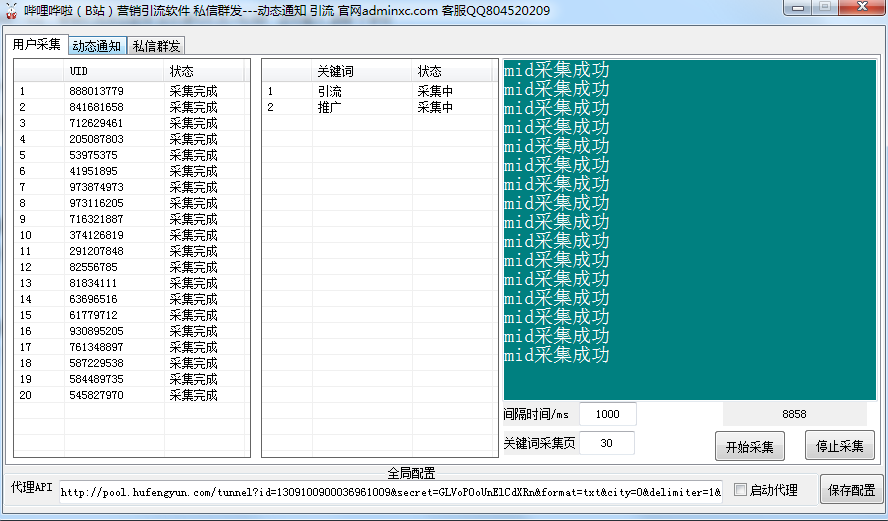This screenshot has width=888, height=521.
Task: Close the window
Action: [x=863, y=7]
